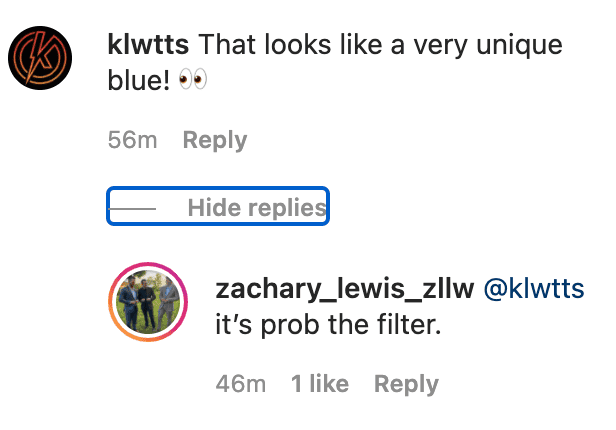This screenshot has width=616, height=430.
Task: Show who liked via 1 like
Action: [319, 384]
